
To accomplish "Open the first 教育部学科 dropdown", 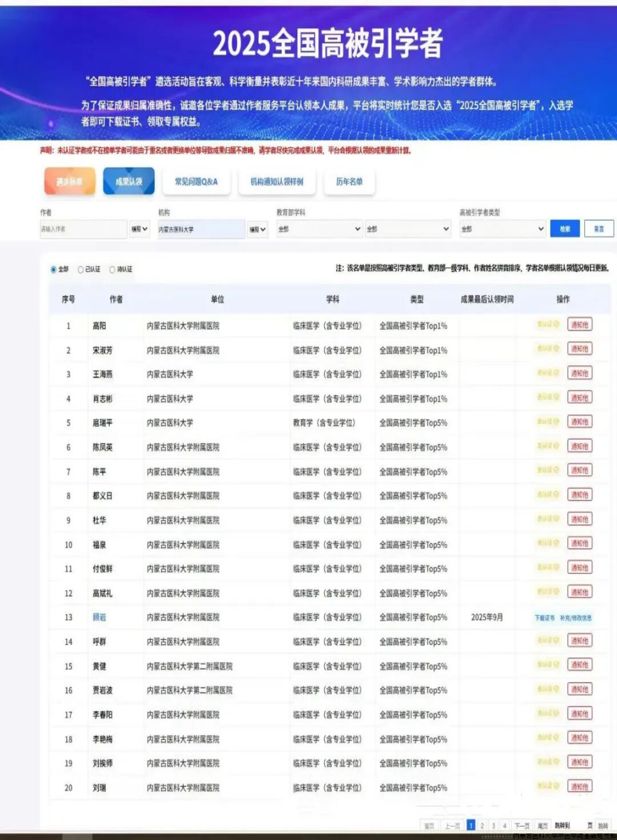I will pos(319,229).
